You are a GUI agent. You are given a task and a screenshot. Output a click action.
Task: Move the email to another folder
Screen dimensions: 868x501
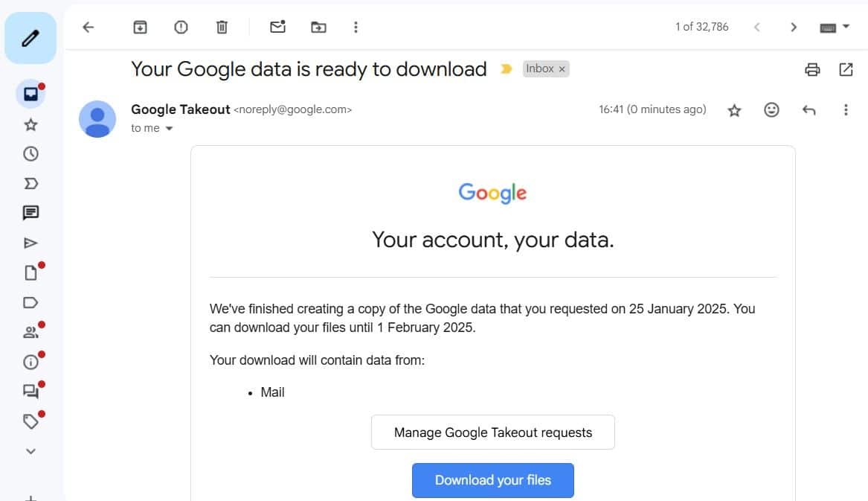318,27
